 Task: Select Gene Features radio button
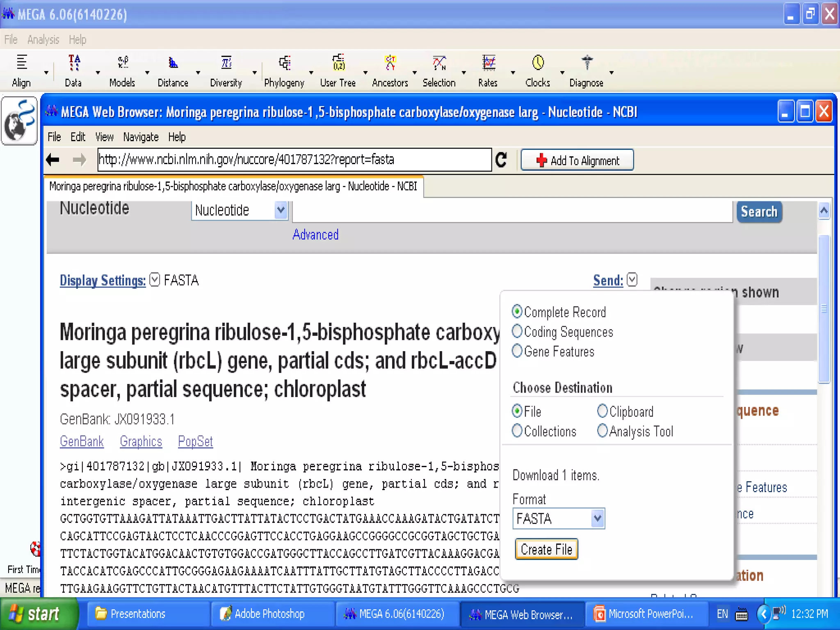click(x=517, y=351)
